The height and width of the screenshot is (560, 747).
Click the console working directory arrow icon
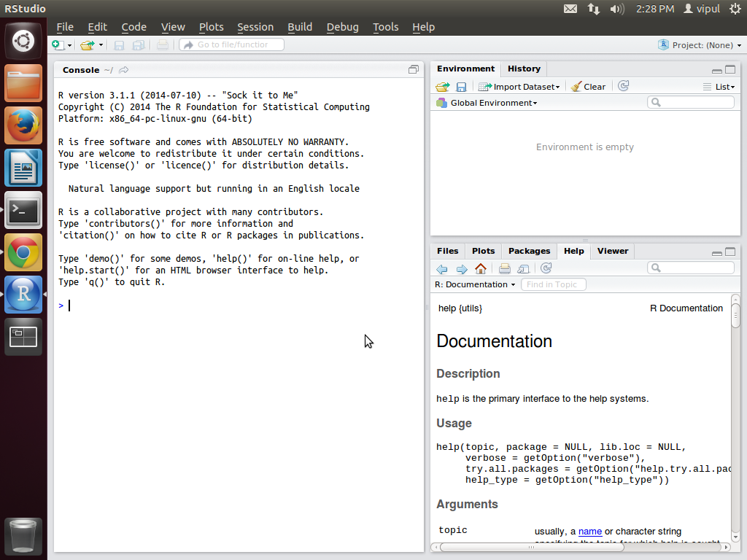pos(124,70)
